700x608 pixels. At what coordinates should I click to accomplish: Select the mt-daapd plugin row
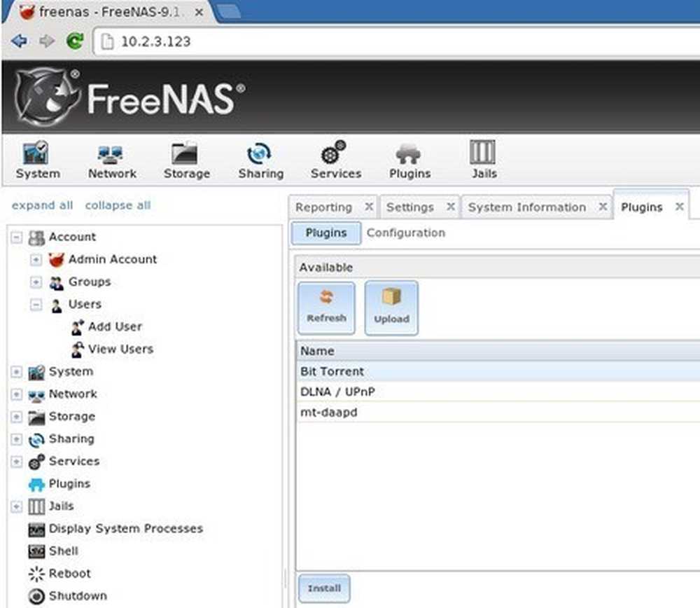pyautogui.click(x=498, y=413)
